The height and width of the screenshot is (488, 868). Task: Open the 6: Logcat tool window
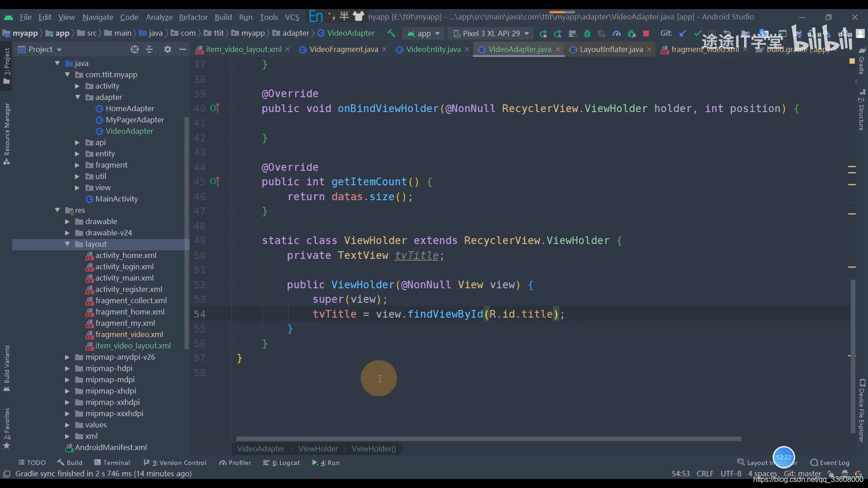point(282,463)
